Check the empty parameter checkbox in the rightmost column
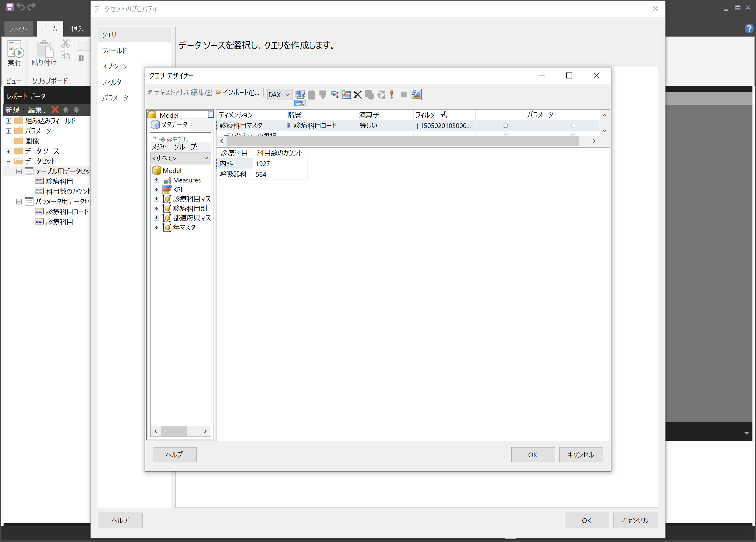This screenshot has width=756, height=542. tap(573, 125)
